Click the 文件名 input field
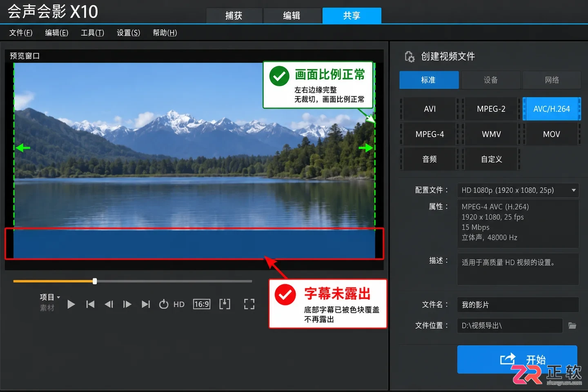The width and height of the screenshot is (588, 392). click(518, 305)
